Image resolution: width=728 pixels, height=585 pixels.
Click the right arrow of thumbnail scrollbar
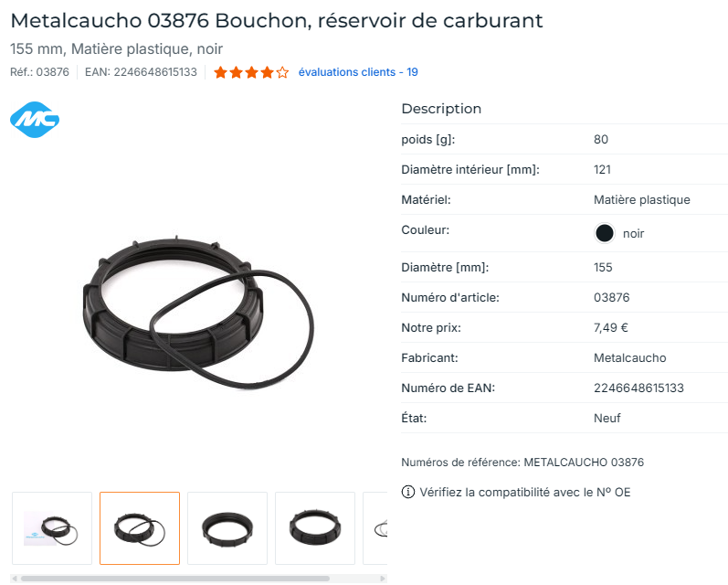[x=383, y=579]
